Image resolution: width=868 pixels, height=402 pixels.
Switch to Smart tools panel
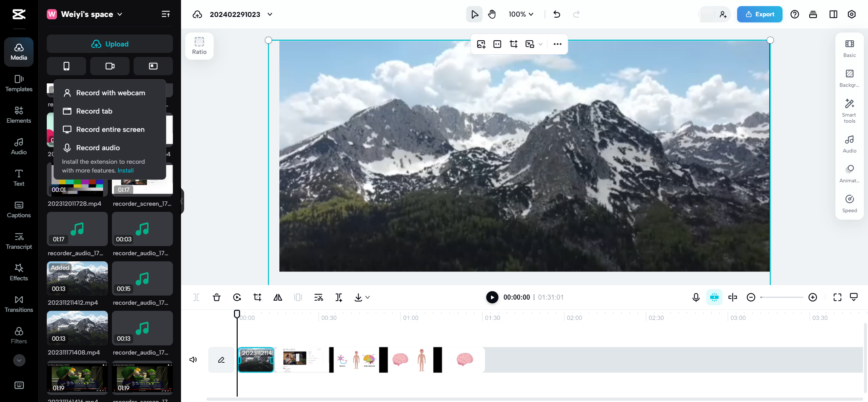pos(849,110)
